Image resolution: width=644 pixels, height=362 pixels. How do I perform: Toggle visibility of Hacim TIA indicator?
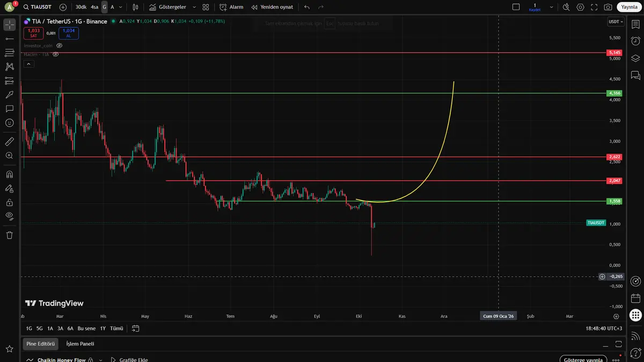tap(55, 54)
